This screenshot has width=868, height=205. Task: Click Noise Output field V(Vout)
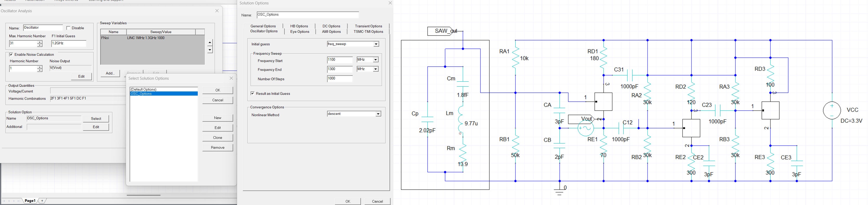71,68
